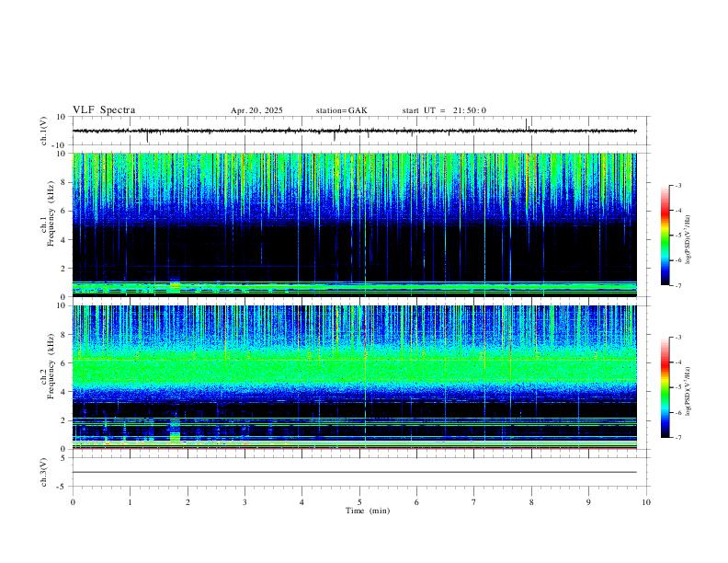Screen dimensions: 728x563
Task: Click time axis tick label '10'
Action: tap(646, 502)
